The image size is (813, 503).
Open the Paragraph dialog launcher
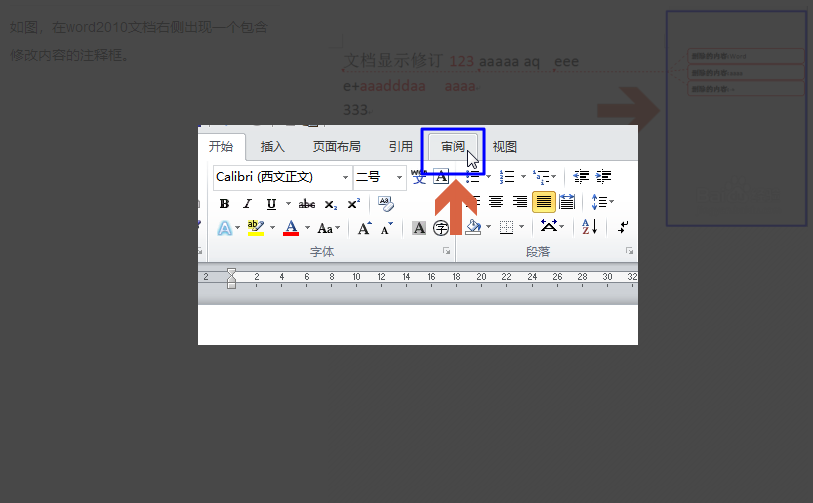click(x=629, y=251)
